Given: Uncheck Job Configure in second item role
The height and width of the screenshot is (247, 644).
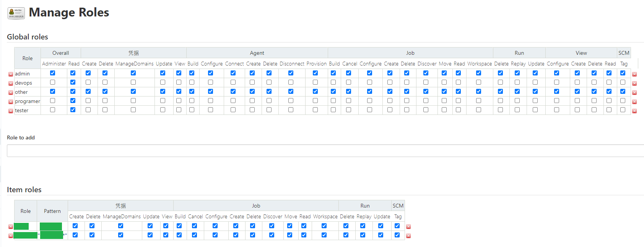Looking at the screenshot, I should point(215,235).
